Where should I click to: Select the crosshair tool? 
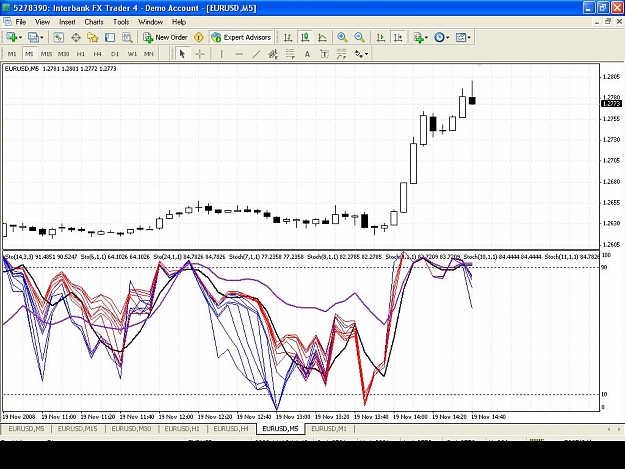(x=200, y=54)
